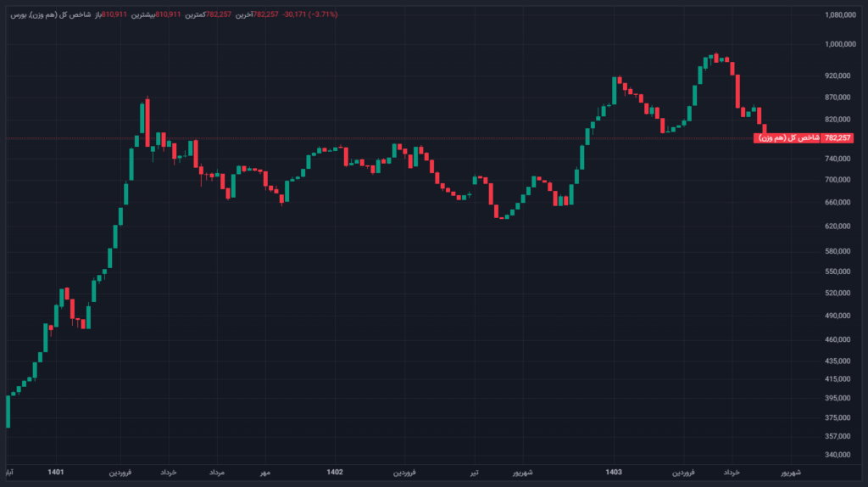Image resolution: width=868 pixels, height=487 pixels.
Task: Click the chart title شاخص کل (هم وزن), بورس
Action: pos(50,14)
